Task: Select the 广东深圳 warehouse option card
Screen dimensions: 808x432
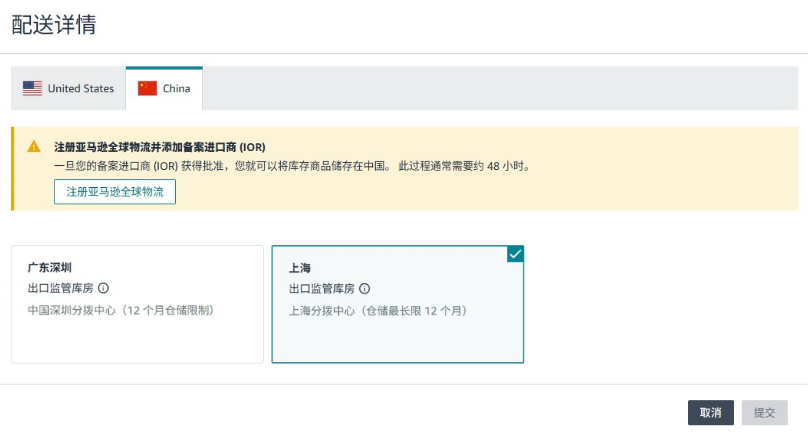Action: (138, 304)
